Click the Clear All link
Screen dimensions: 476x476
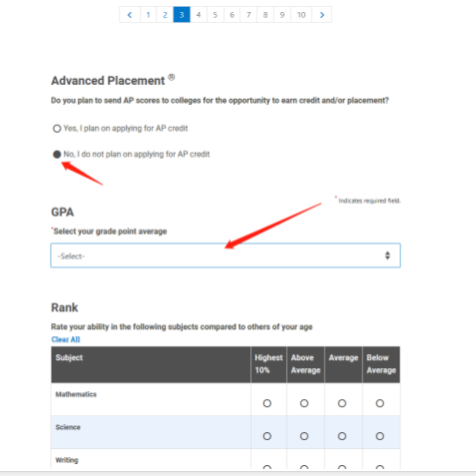point(66,339)
